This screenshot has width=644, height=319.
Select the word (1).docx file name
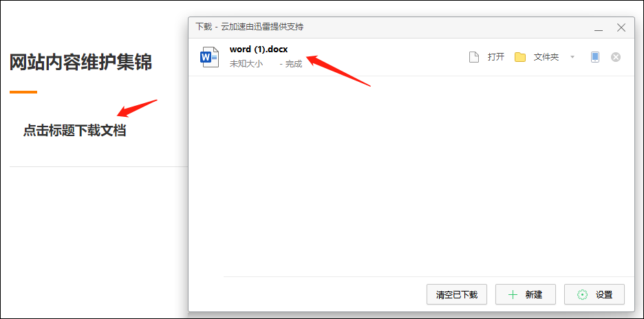click(x=258, y=49)
